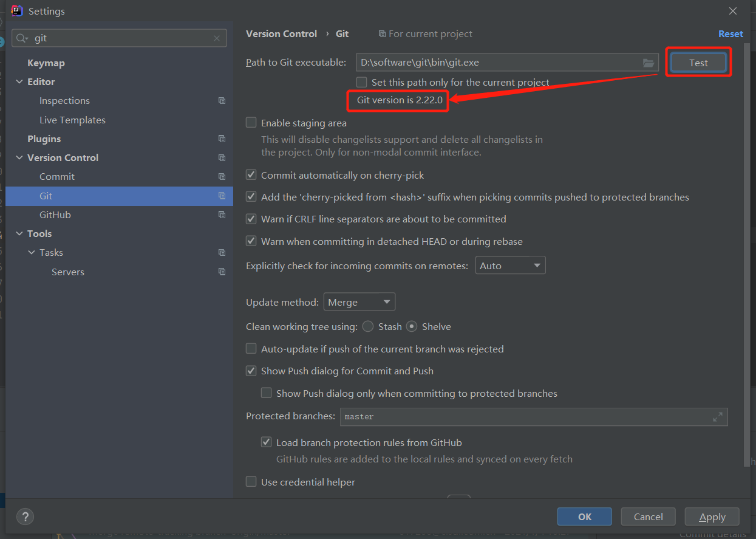The width and height of the screenshot is (756, 539).
Task: Collapse the Version Control tree node
Action: (x=19, y=157)
